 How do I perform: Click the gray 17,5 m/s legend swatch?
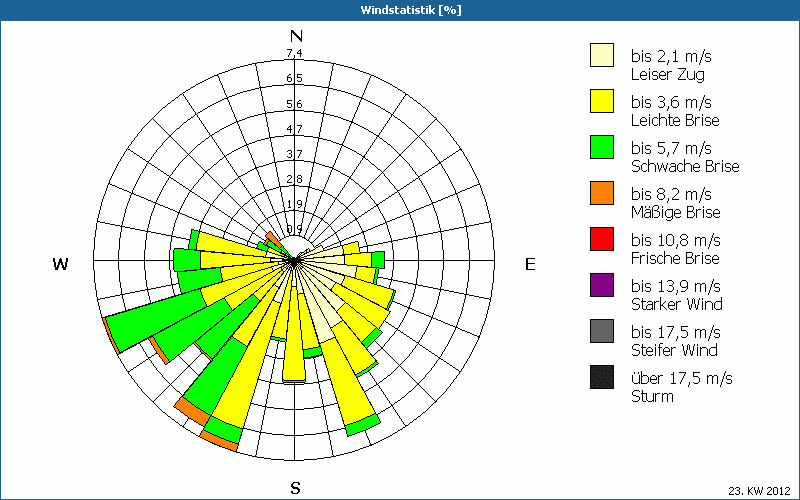(602, 331)
